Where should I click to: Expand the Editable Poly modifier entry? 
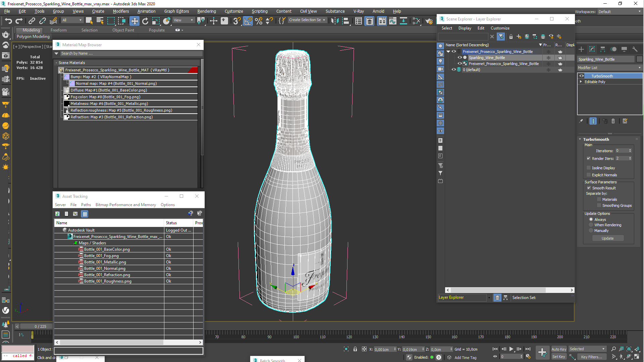tap(581, 82)
